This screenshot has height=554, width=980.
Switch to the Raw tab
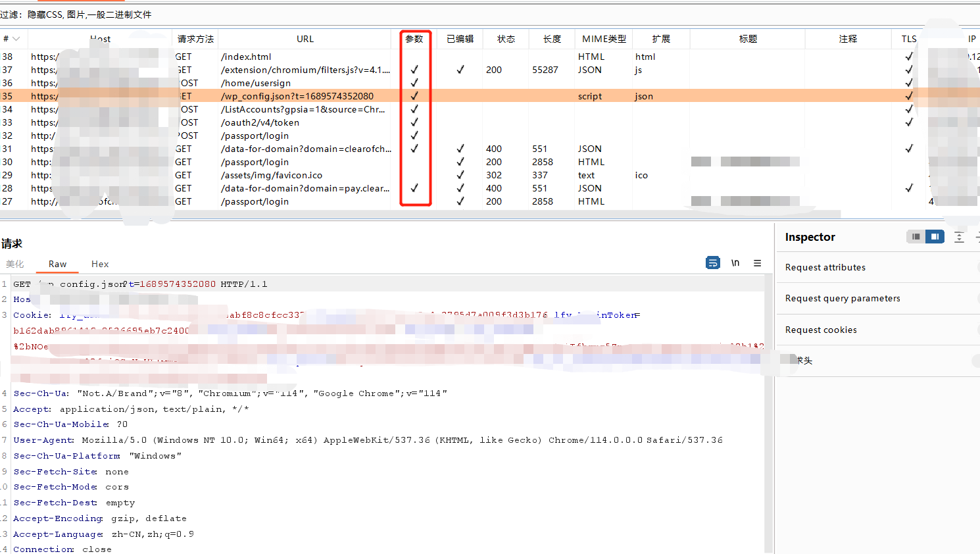(x=57, y=264)
